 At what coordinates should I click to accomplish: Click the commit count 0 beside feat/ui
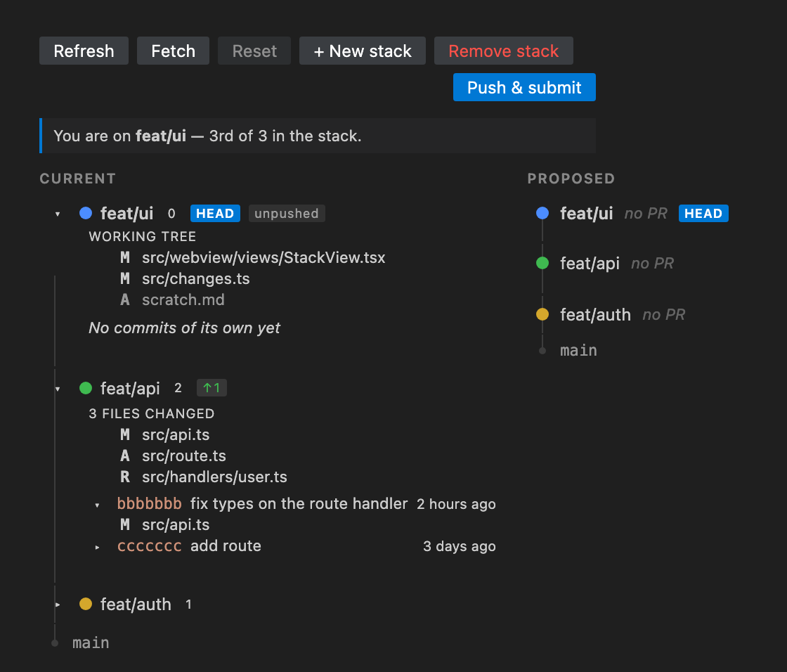pos(171,214)
